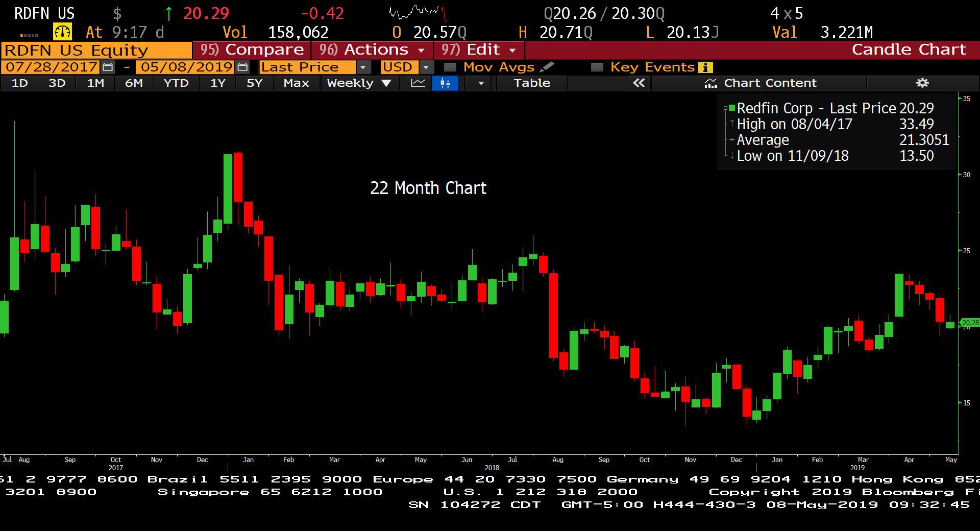Click the Key Events info icon

[705, 67]
